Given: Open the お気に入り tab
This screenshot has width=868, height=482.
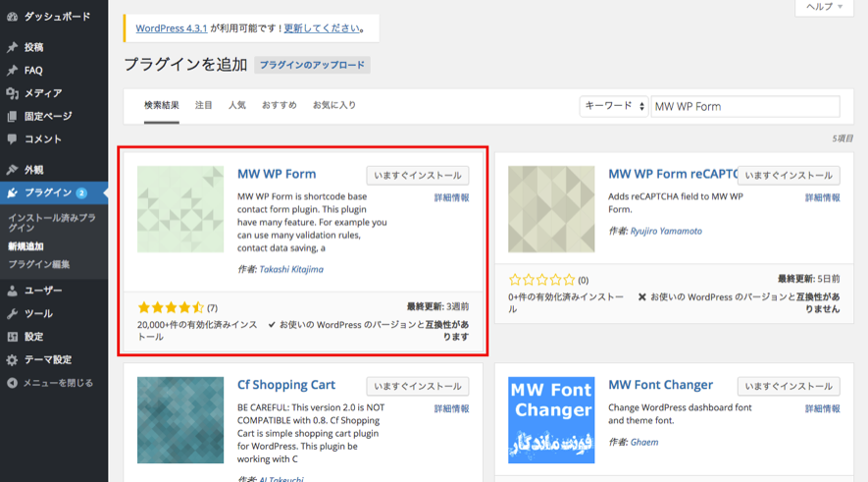Looking at the screenshot, I should pyautogui.click(x=334, y=105).
